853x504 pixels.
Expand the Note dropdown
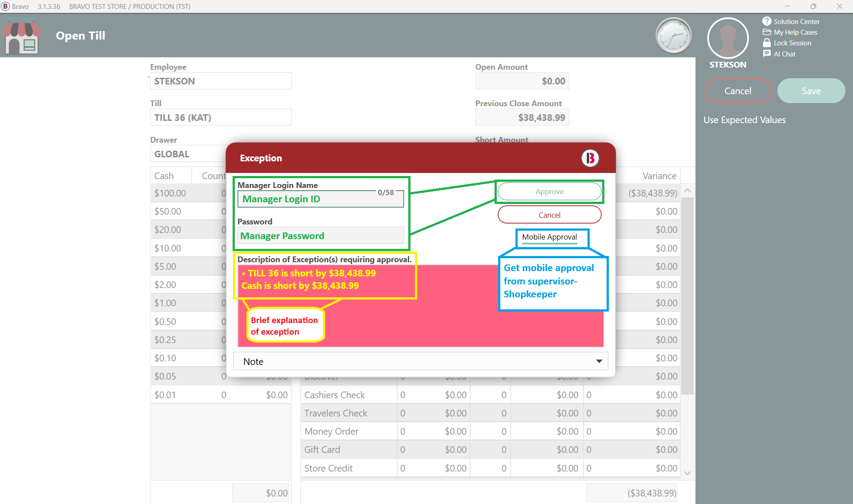coord(599,361)
